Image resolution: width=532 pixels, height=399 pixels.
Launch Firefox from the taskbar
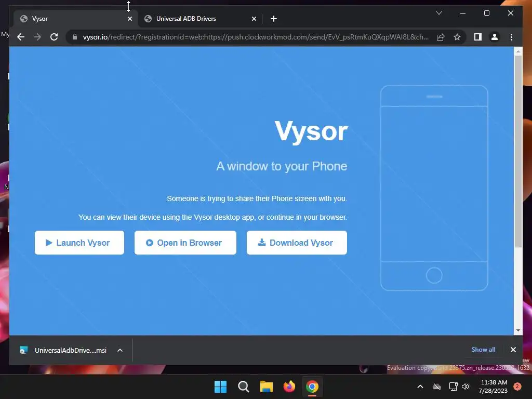tap(289, 387)
